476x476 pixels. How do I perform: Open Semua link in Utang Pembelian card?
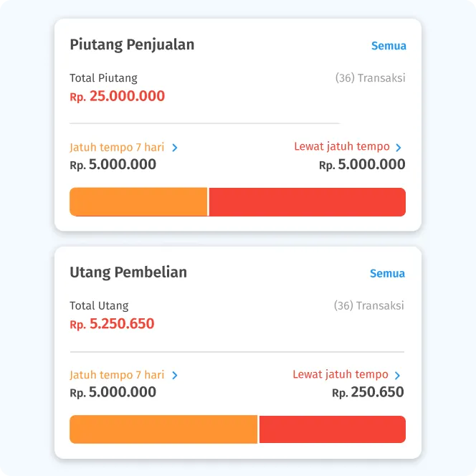click(x=387, y=273)
